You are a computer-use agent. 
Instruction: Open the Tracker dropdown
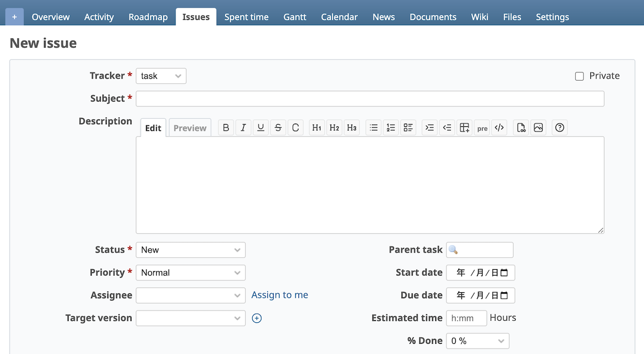160,76
